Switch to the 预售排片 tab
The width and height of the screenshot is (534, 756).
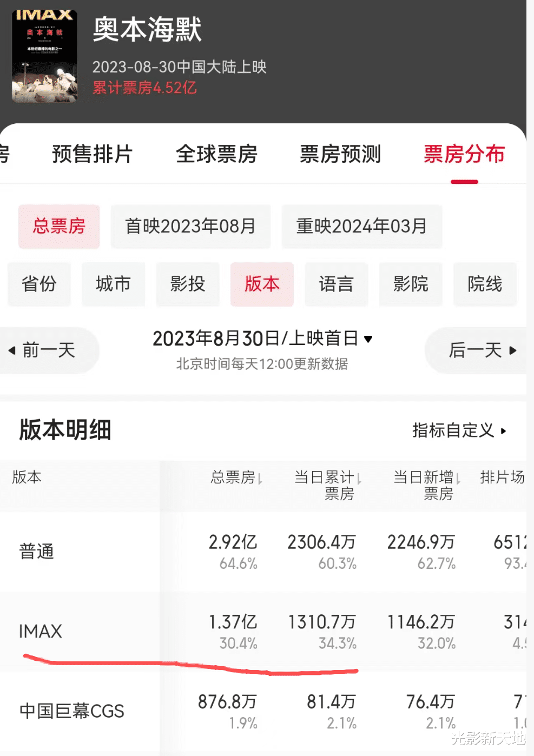[92, 154]
